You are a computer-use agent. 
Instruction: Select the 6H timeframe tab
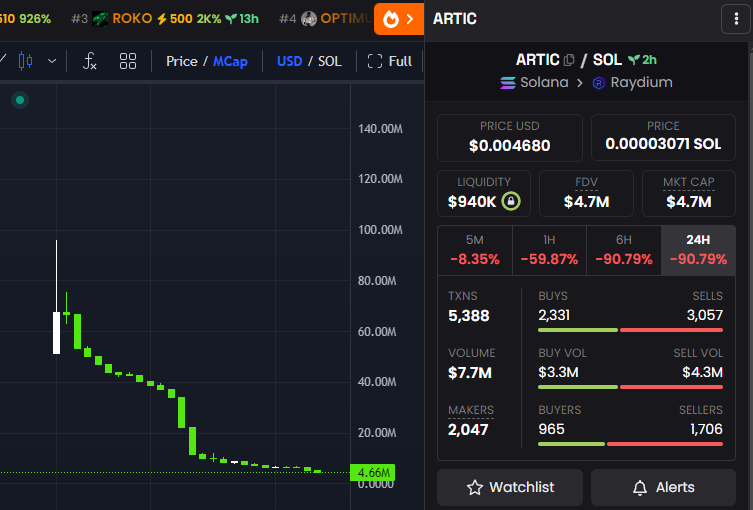coord(624,250)
